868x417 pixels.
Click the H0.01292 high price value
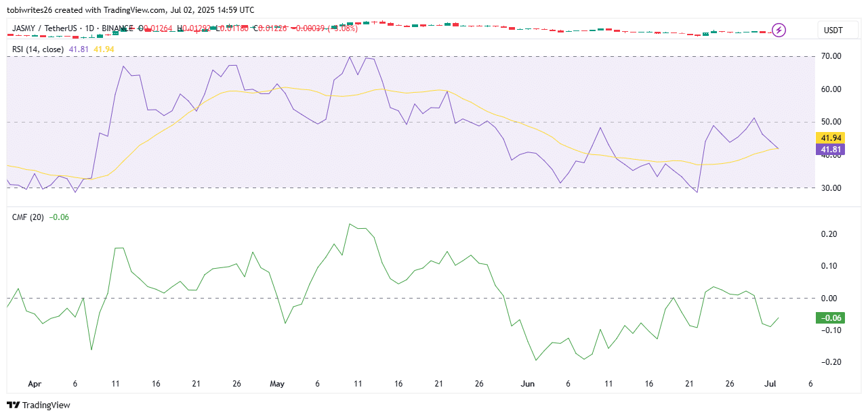tap(193, 28)
